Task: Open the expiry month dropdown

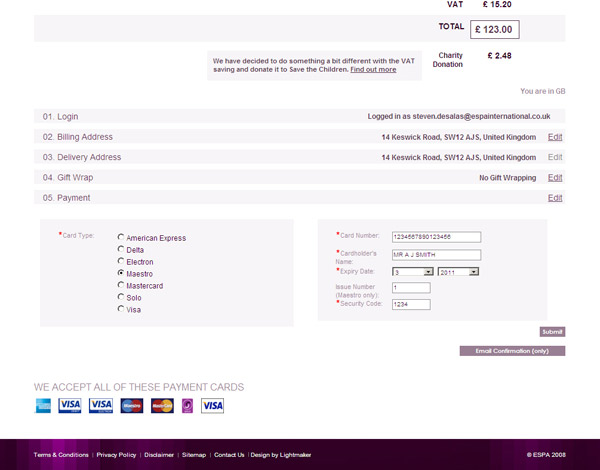Action: 413,272
